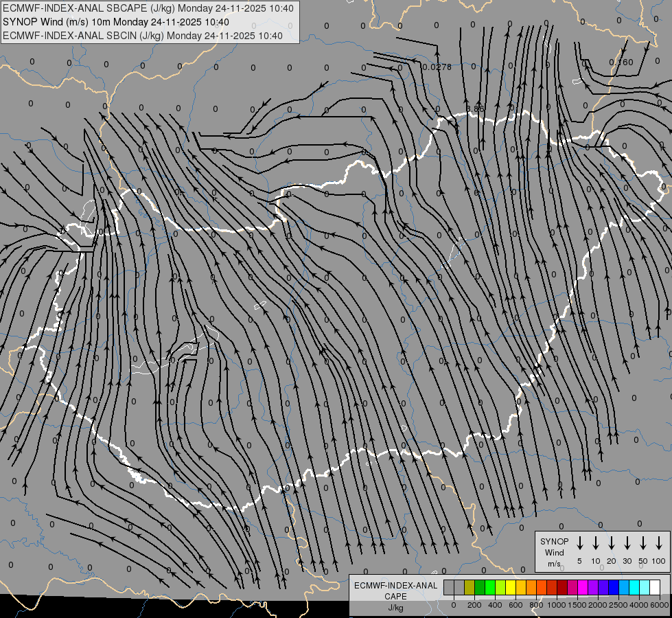The height and width of the screenshot is (618, 672).
Task: Click the 1000 tick label on CAPE scale
Action: [556, 605]
